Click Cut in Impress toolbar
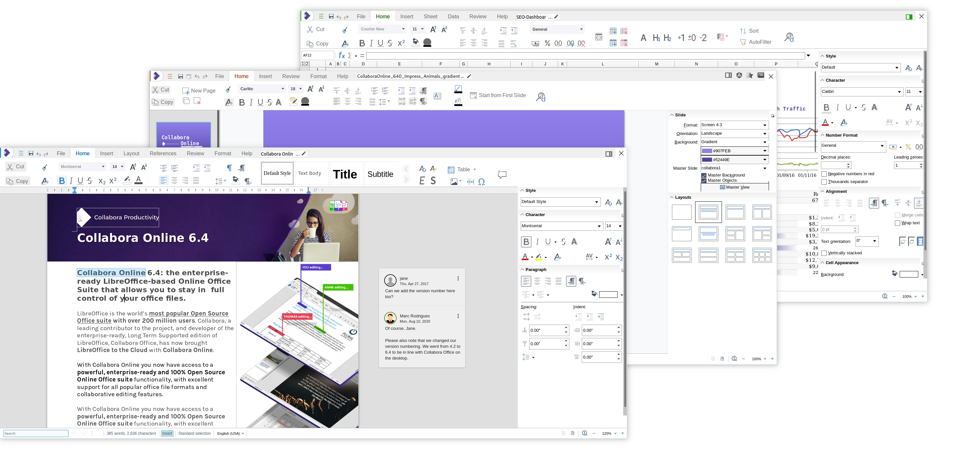The width and height of the screenshot is (980, 456). (x=161, y=90)
